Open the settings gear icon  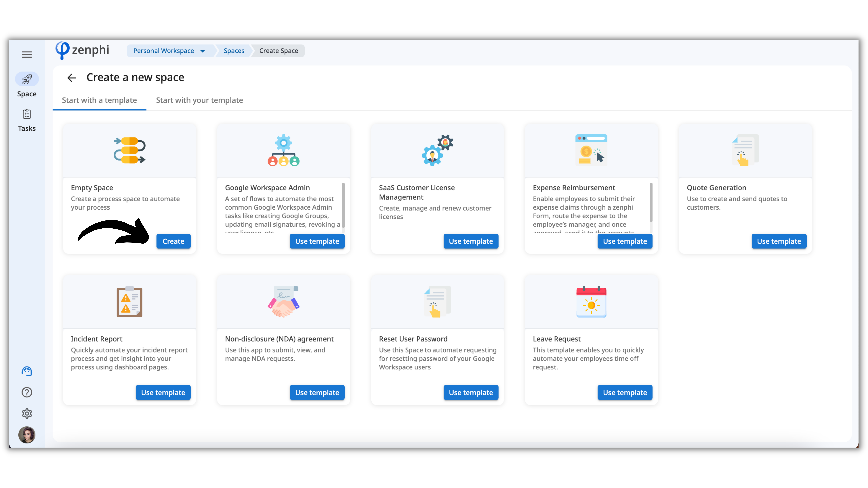pyautogui.click(x=27, y=414)
